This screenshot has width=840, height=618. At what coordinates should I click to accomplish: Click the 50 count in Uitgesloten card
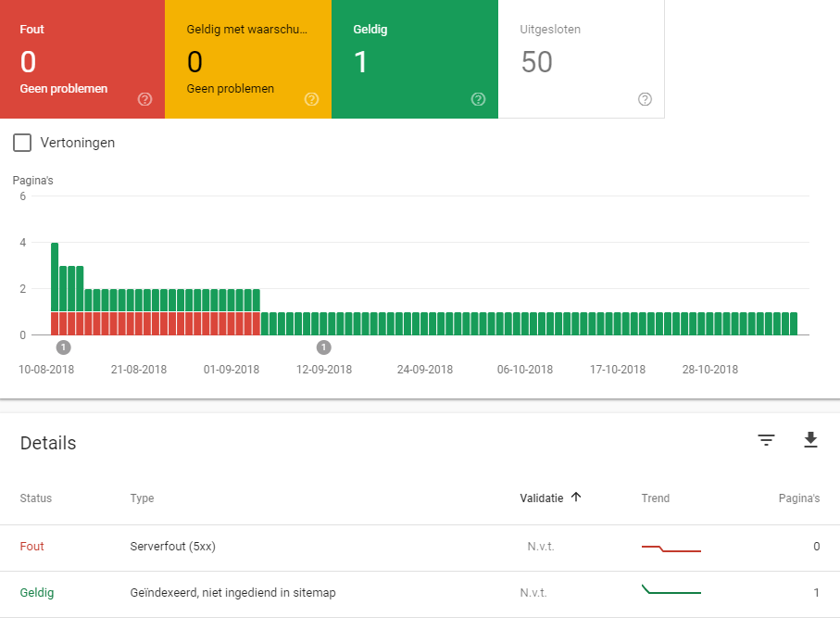(536, 62)
